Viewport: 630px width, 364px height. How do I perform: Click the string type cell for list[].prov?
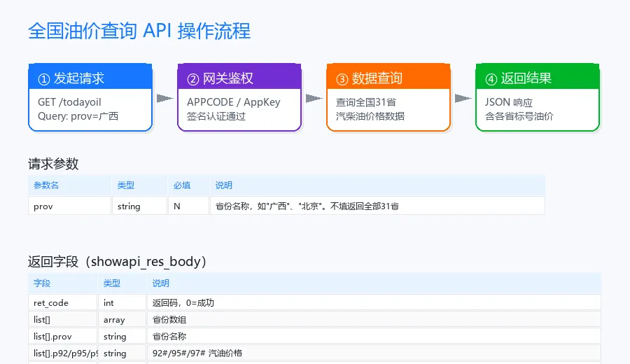coord(122,336)
